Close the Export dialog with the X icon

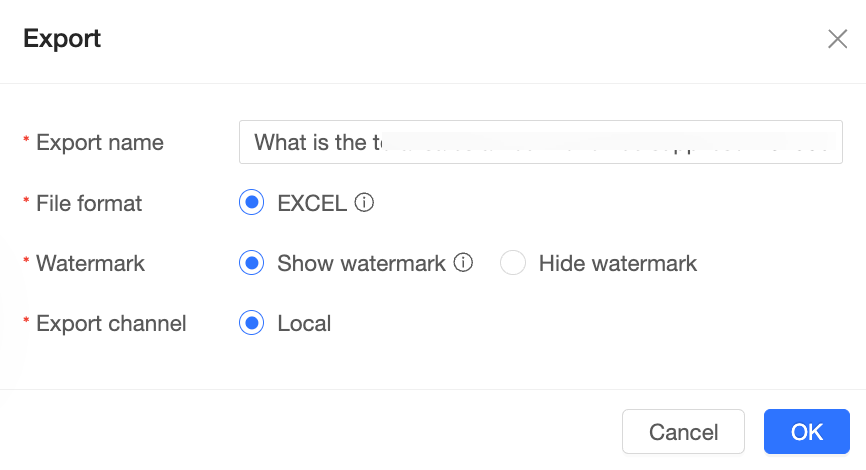837,39
